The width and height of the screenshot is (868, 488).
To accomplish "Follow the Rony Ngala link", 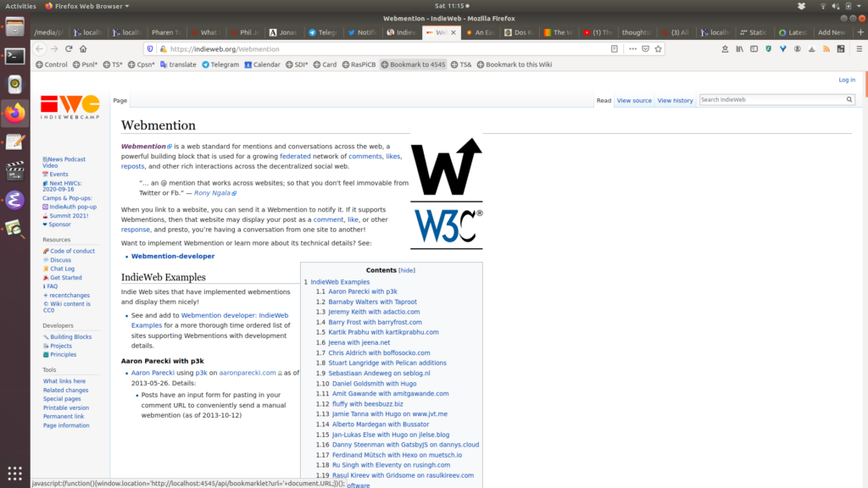I will [x=212, y=193].
